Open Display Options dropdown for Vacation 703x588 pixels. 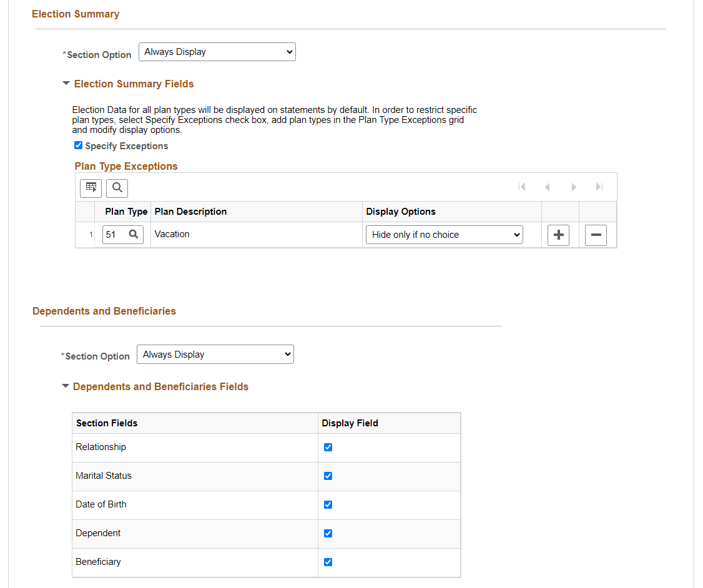[x=444, y=235]
